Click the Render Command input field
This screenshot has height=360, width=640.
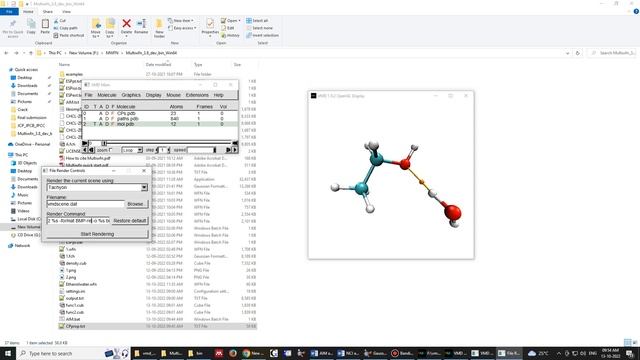coord(78,220)
